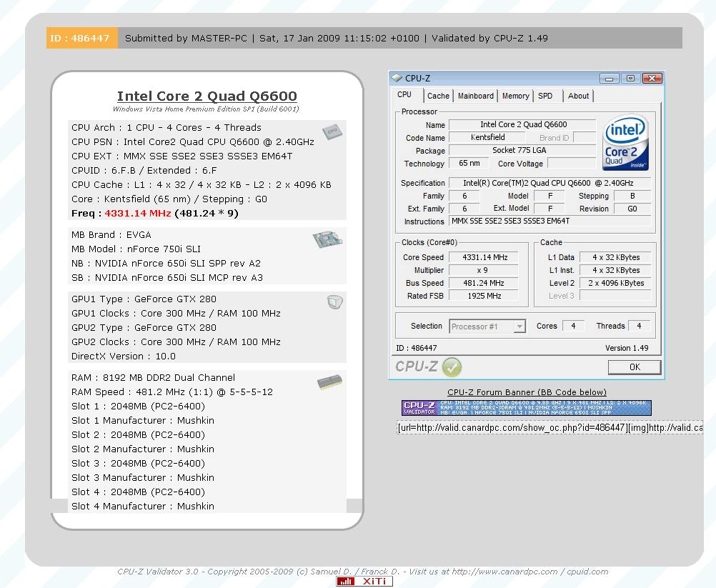Click the MB Model nForce 750i SLI line
Viewport: 716px width, 588px height.
tap(136, 249)
